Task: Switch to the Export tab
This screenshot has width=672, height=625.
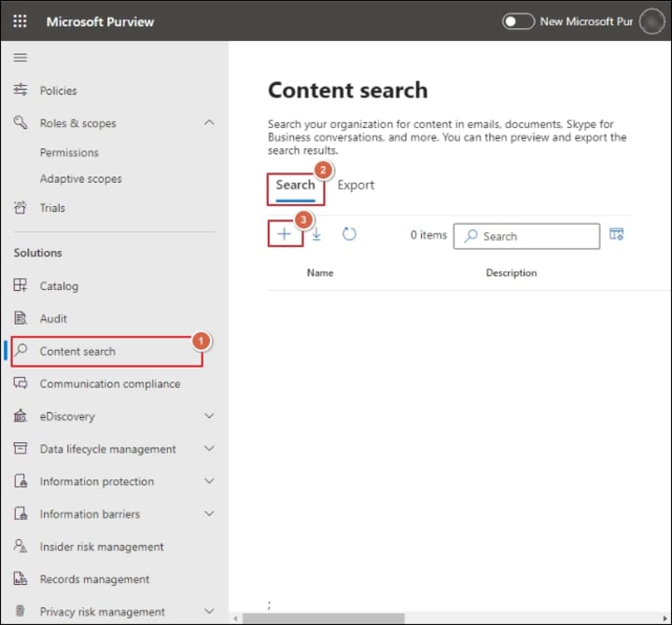Action: point(356,185)
